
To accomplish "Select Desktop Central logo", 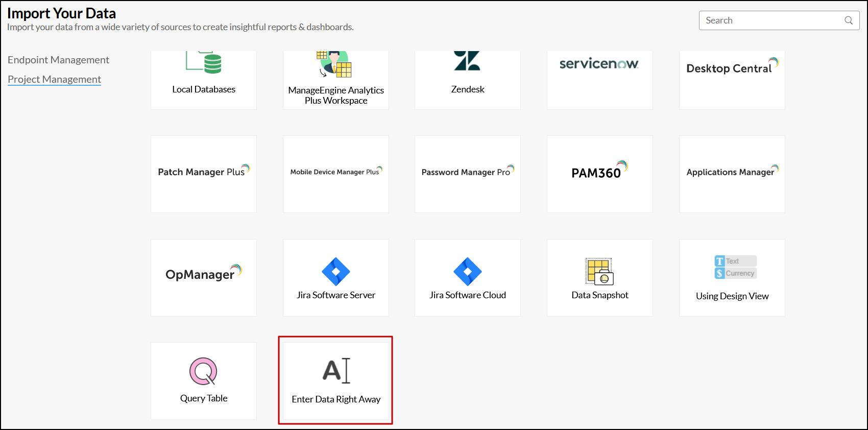I will point(732,66).
